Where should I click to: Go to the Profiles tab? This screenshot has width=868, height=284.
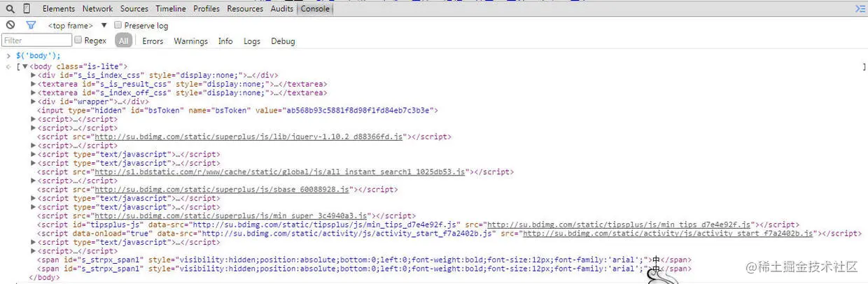tap(206, 9)
